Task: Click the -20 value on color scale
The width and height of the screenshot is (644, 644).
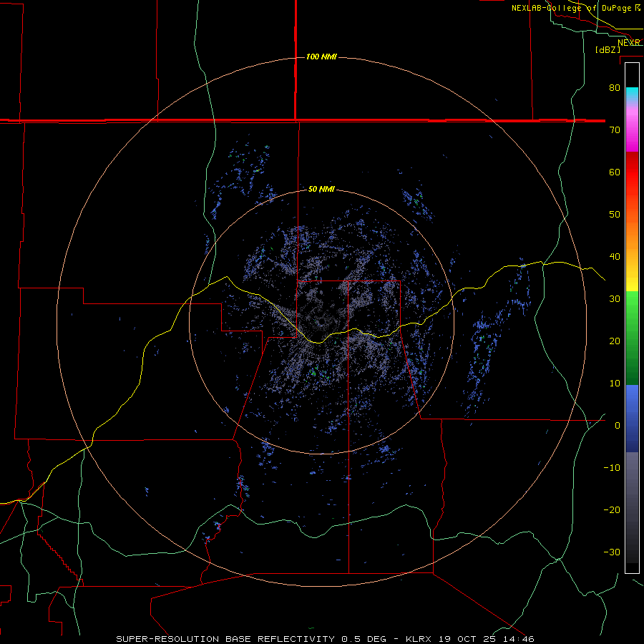Action: (x=612, y=510)
